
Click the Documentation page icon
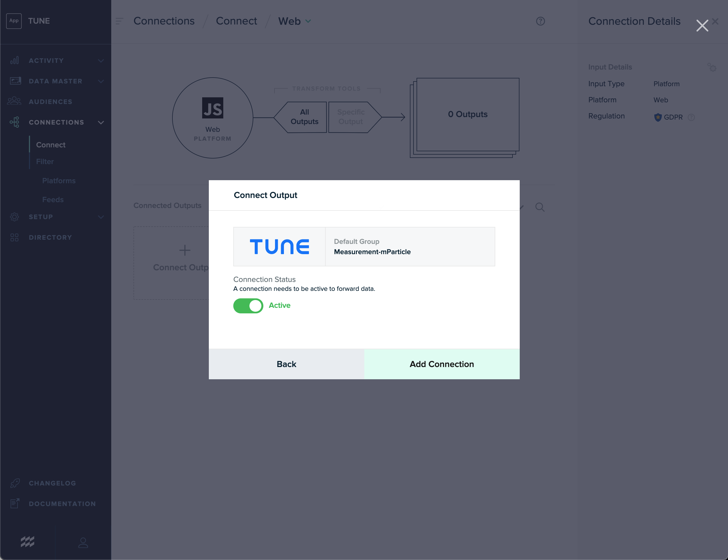pos(15,503)
